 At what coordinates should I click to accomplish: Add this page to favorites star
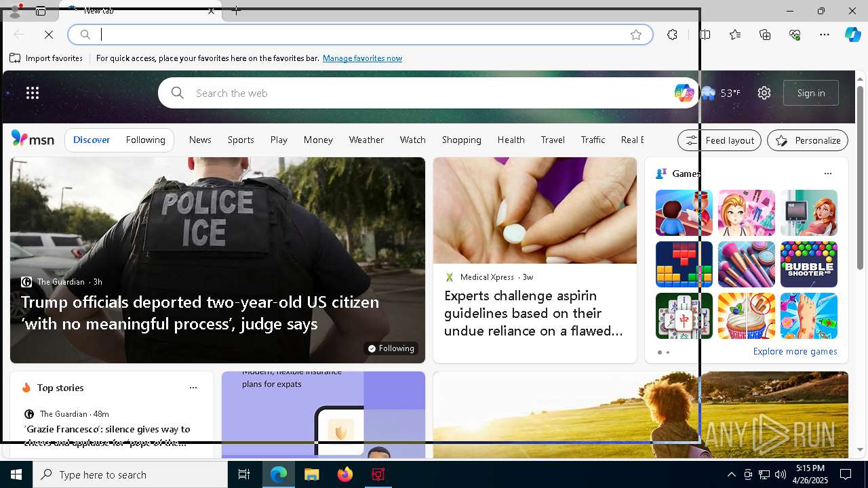(x=636, y=35)
